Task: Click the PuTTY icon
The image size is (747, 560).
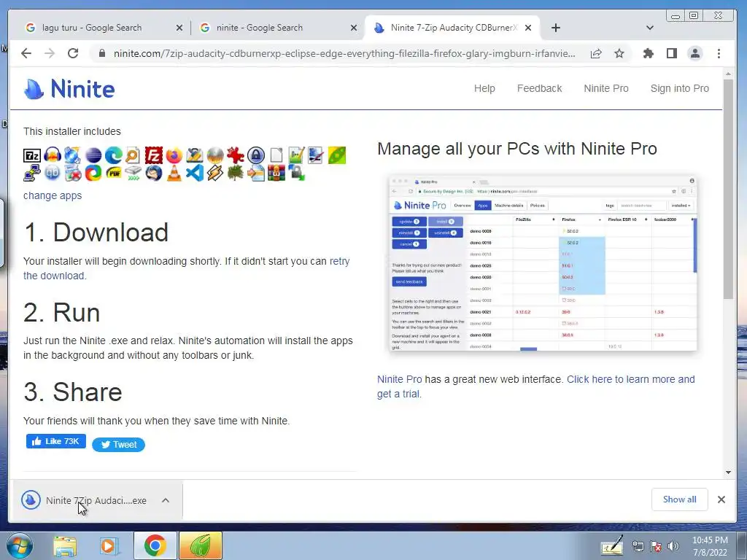Action: point(32,173)
